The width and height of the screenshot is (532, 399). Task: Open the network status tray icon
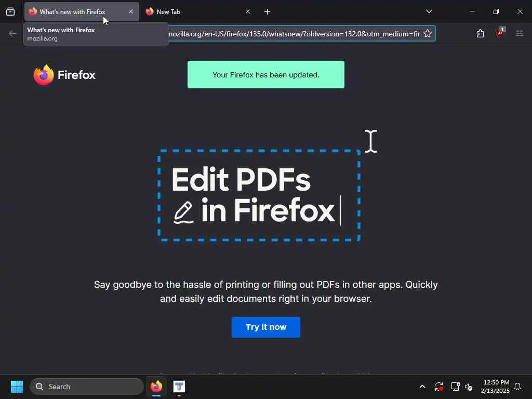coord(455,387)
